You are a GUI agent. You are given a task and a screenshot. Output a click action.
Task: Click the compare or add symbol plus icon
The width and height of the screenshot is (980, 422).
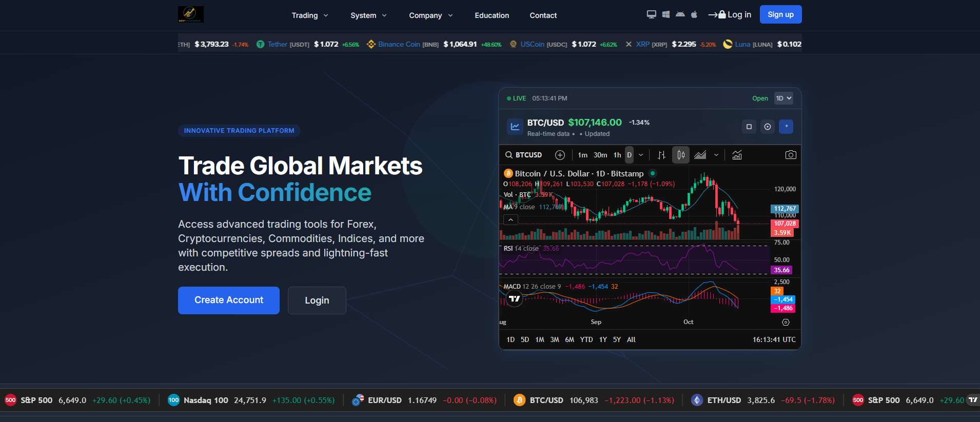560,155
